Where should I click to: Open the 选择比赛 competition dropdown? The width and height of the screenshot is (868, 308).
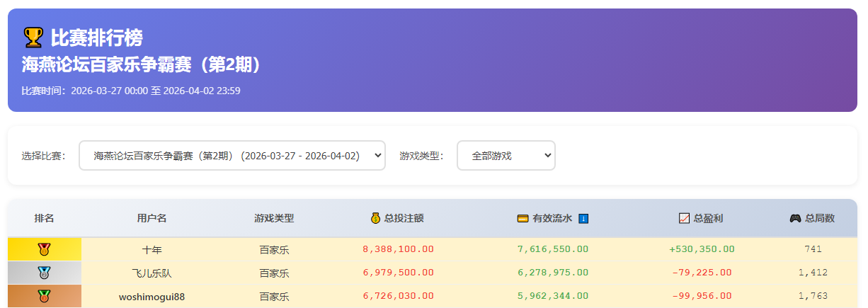click(232, 155)
